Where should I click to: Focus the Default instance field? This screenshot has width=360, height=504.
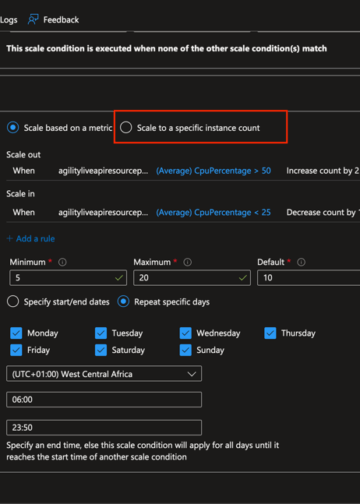(x=308, y=278)
